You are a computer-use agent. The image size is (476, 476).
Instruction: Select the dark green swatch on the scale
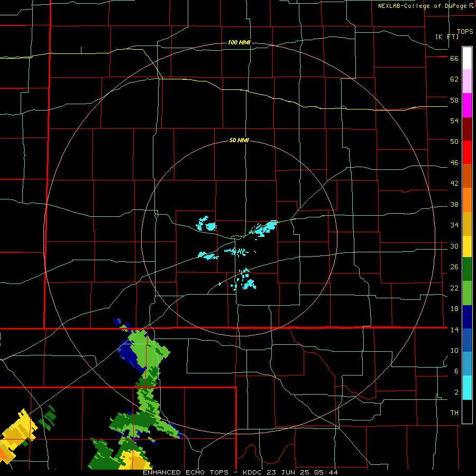467,269
